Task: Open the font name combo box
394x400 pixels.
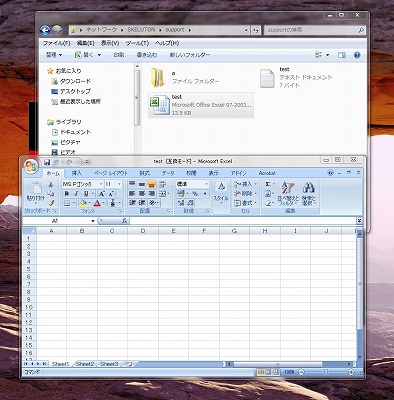Action: 83,184
